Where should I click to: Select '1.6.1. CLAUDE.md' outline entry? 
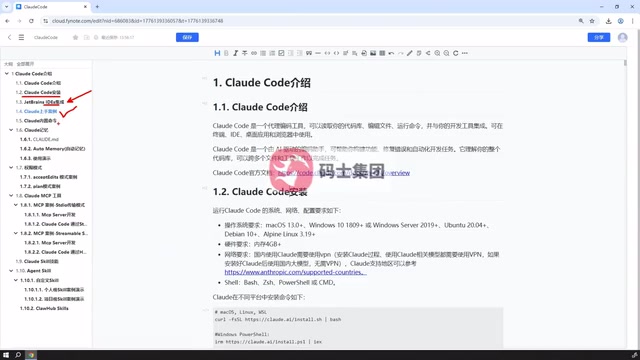(x=39, y=139)
